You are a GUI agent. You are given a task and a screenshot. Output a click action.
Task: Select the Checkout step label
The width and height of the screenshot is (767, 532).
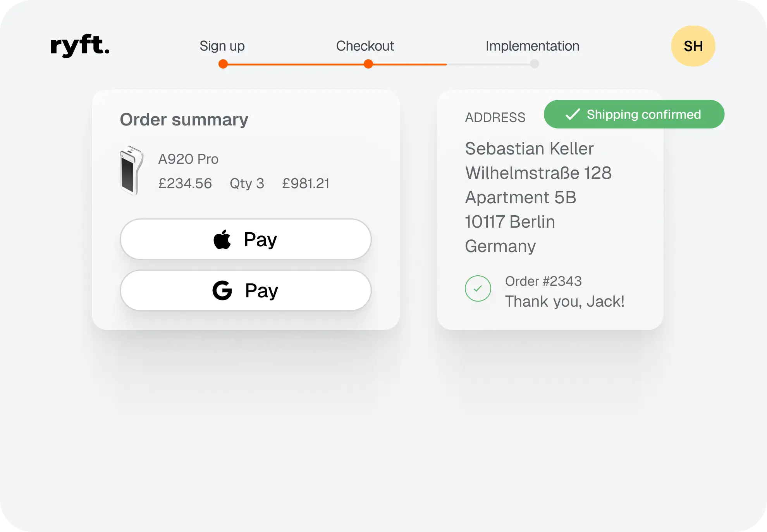pos(365,46)
